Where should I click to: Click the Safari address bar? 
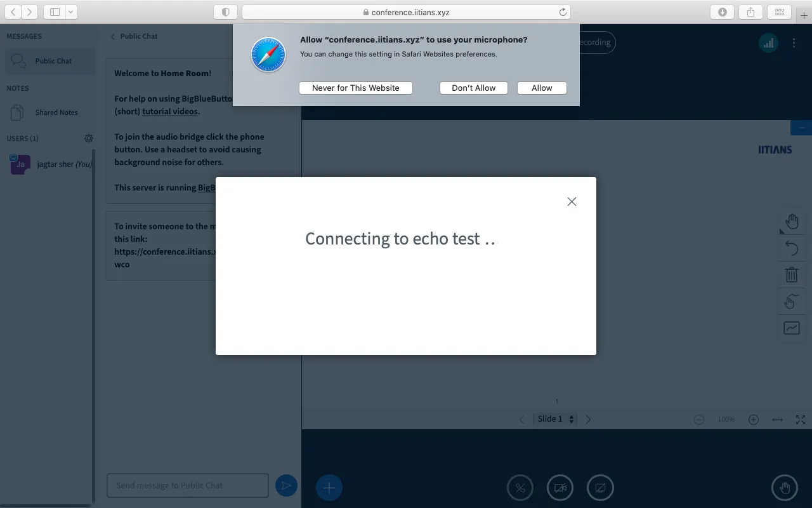tap(406, 12)
